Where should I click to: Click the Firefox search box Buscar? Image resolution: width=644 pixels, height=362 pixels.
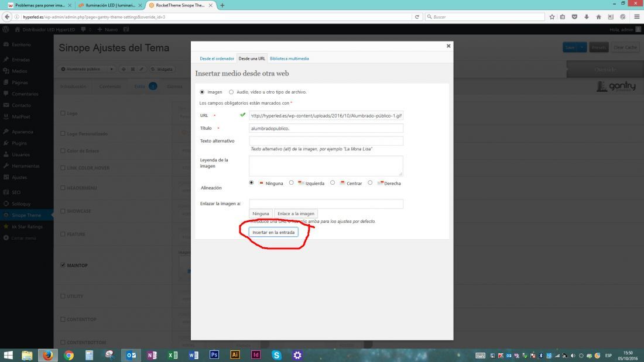pos(485,17)
